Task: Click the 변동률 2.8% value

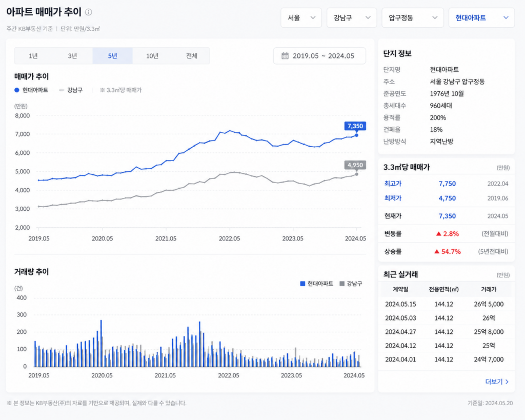Action: (x=447, y=234)
